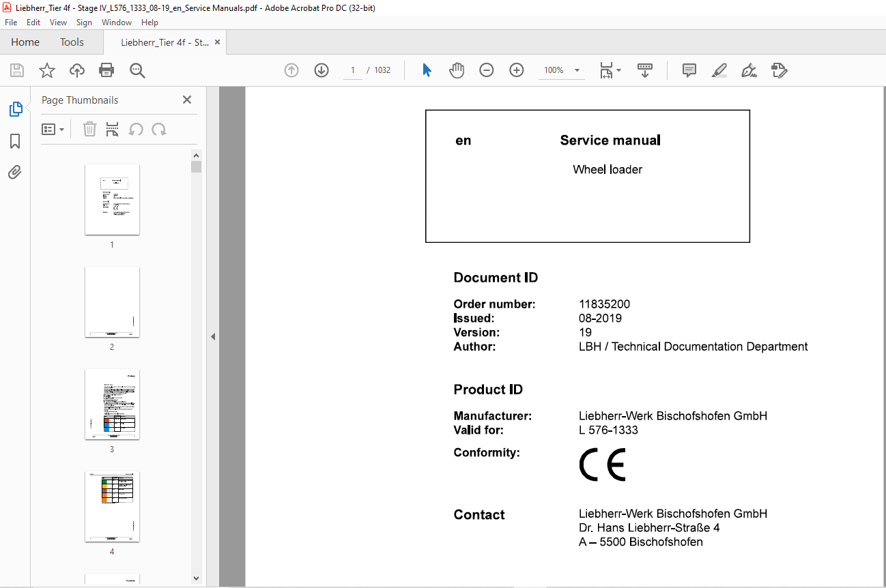Switch to the Tools tab

pos(72,42)
